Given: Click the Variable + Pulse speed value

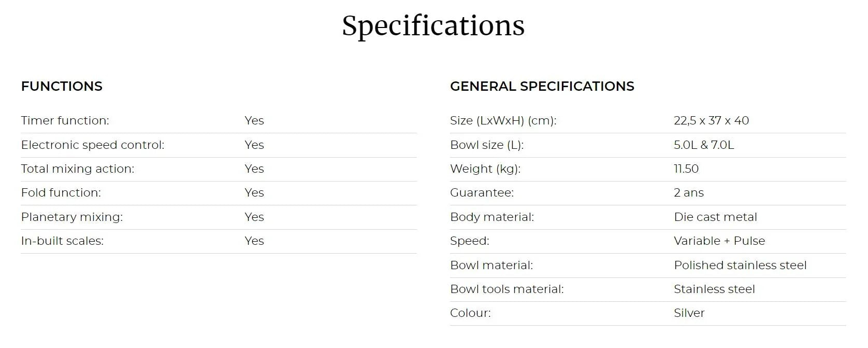Looking at the screenshot, I should point(719,241).
